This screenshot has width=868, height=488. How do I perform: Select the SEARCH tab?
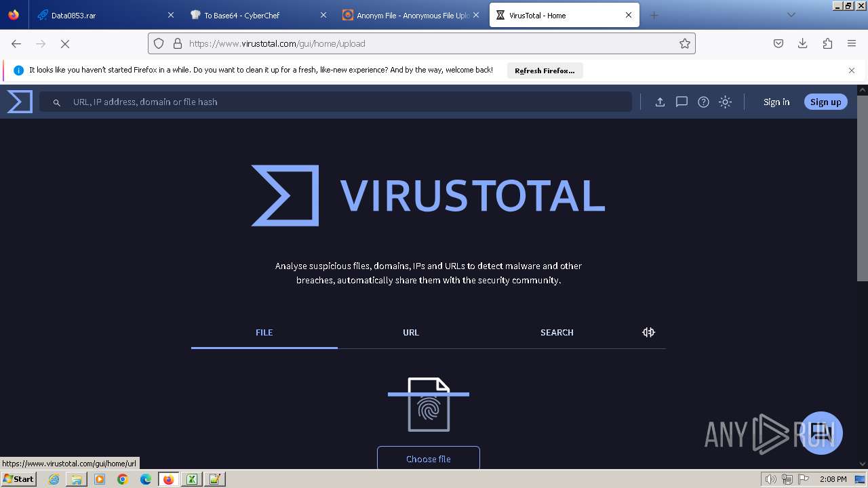[557, 332]
